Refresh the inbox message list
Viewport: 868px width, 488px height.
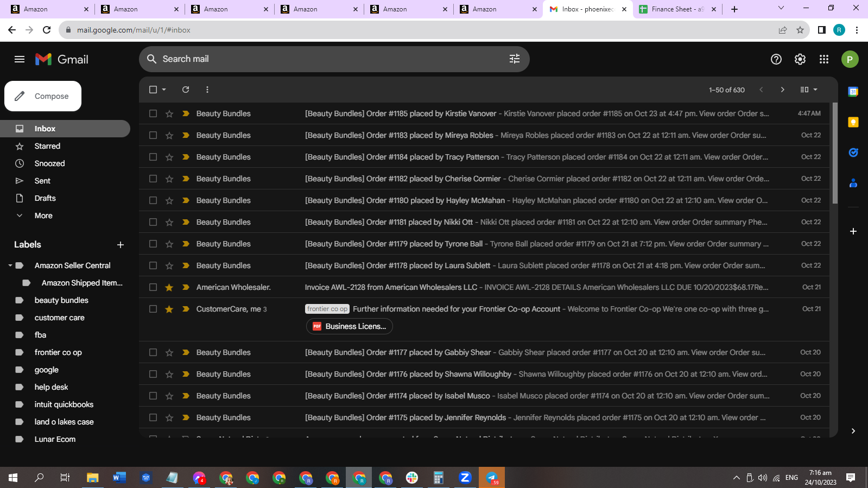[186, 90]
